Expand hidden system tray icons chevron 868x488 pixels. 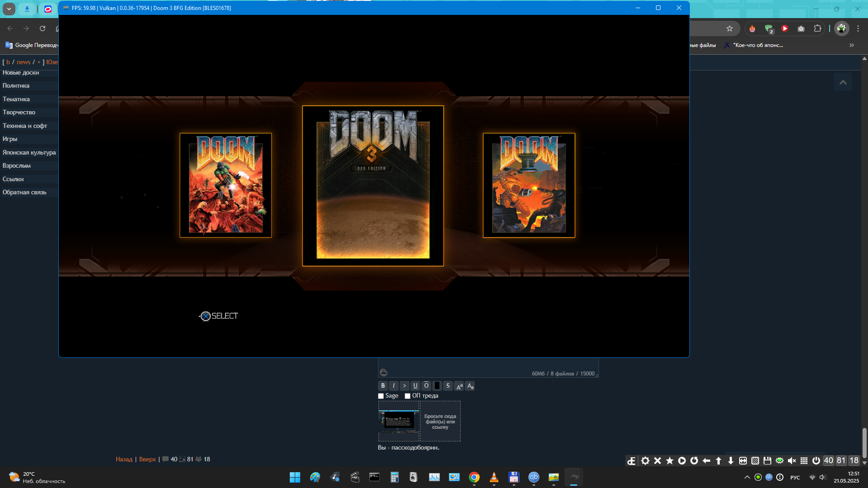click(x=747, y=477)
